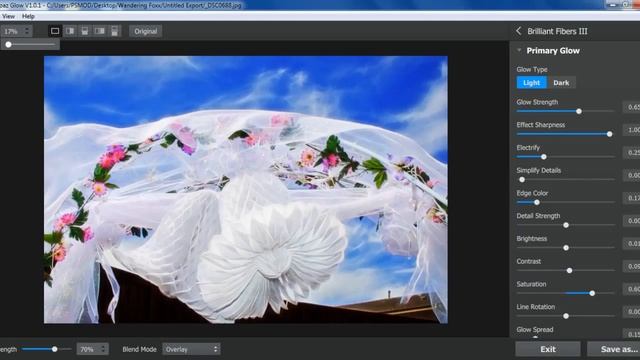
Task: Click the Electrify value field
Action: click(x=631, y=153)
